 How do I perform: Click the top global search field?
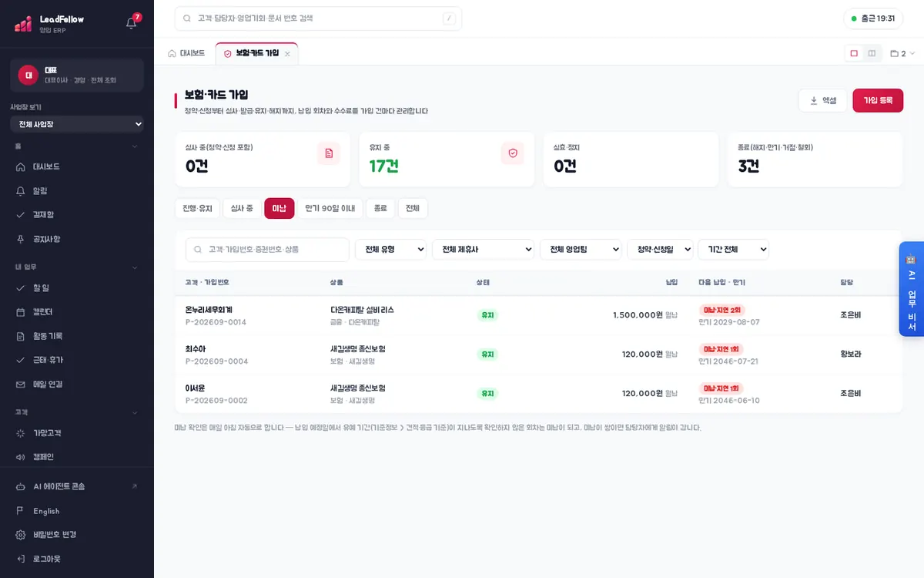click(318, 18)
